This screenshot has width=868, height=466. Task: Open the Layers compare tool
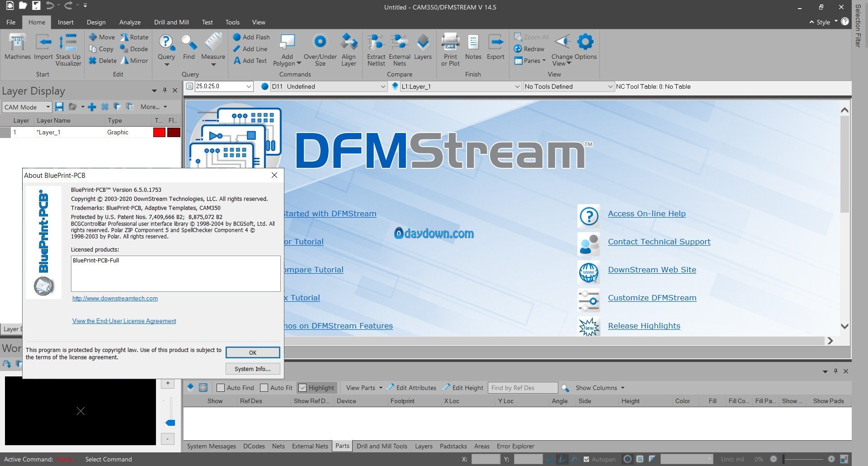click(423, 47)
